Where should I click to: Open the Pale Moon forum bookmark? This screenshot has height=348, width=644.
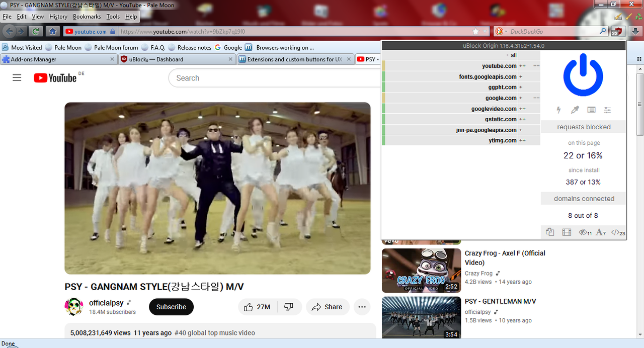click(x=112, y=47)
